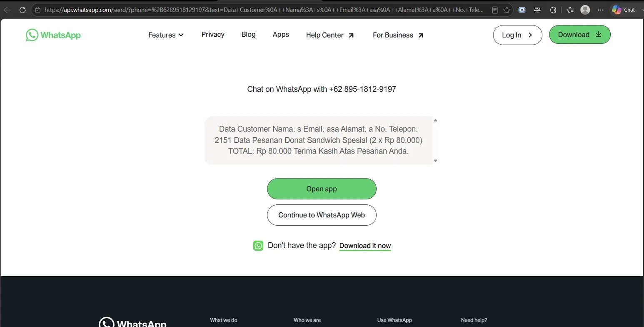
Task: Click the green WhatsApp icon beside Don't have the app
Action: click(258, 246)
